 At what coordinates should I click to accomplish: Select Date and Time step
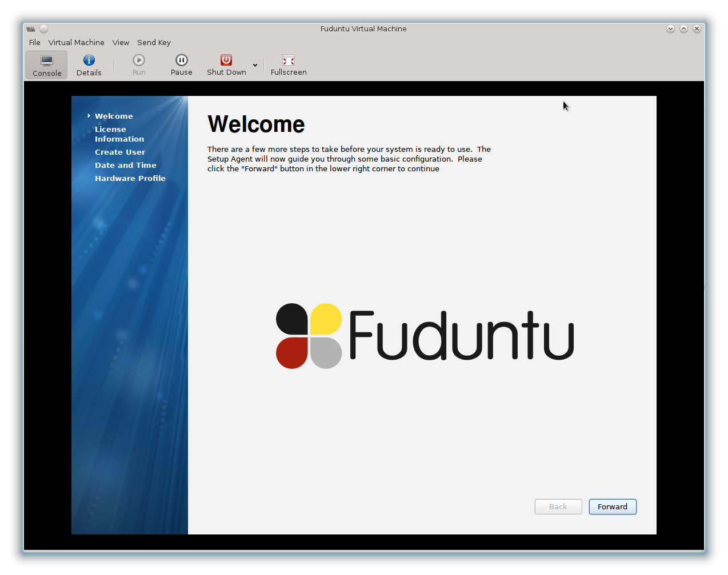[126, 165]
